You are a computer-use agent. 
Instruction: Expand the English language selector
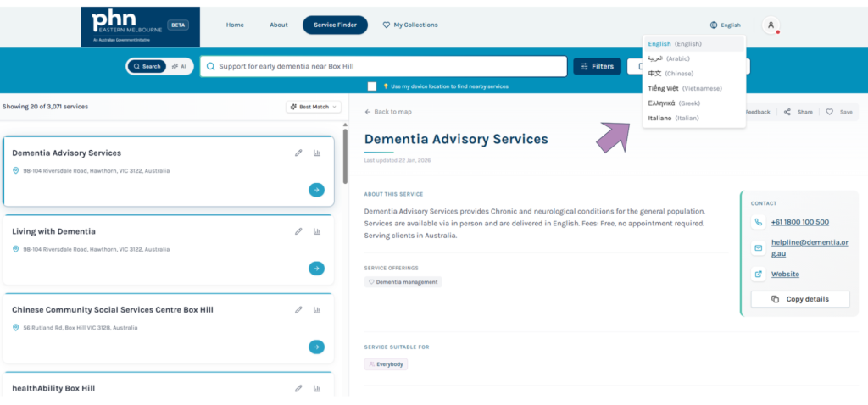(725, 25)
